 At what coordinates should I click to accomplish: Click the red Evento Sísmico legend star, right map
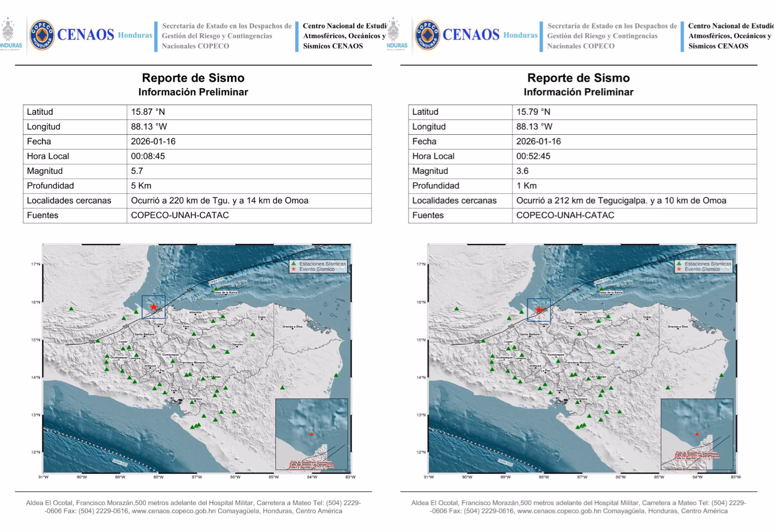[678, 269]
